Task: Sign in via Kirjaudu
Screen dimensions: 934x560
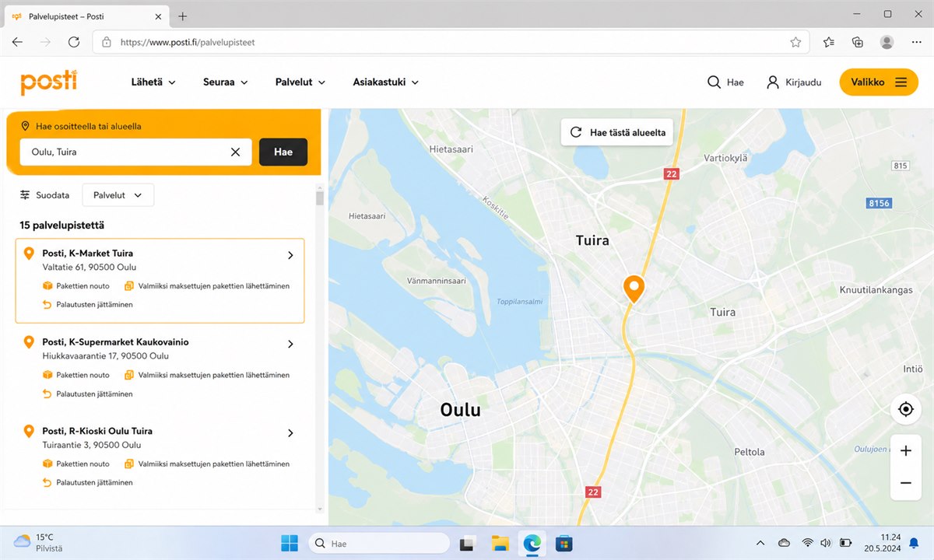Action: click(x=794, y=82)
